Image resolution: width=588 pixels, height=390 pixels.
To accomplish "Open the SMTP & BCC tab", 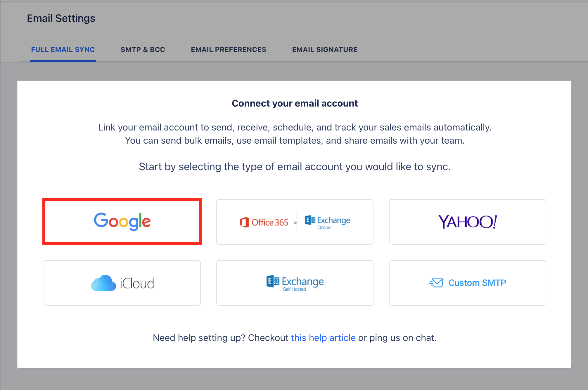I will click(143, 50).
